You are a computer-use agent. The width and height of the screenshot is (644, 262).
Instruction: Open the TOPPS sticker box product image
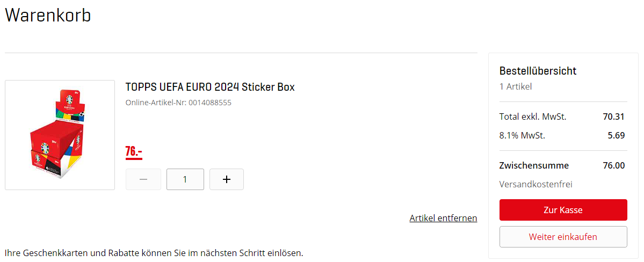60,135
